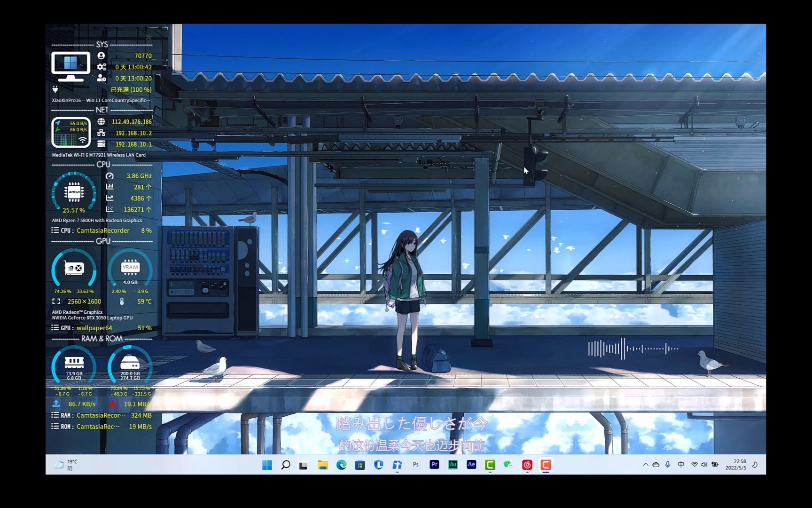Image resolution: width=812 pixels, height=508 pixels.
Task: Click the ROM top process list icon
Action: (55, 427)
